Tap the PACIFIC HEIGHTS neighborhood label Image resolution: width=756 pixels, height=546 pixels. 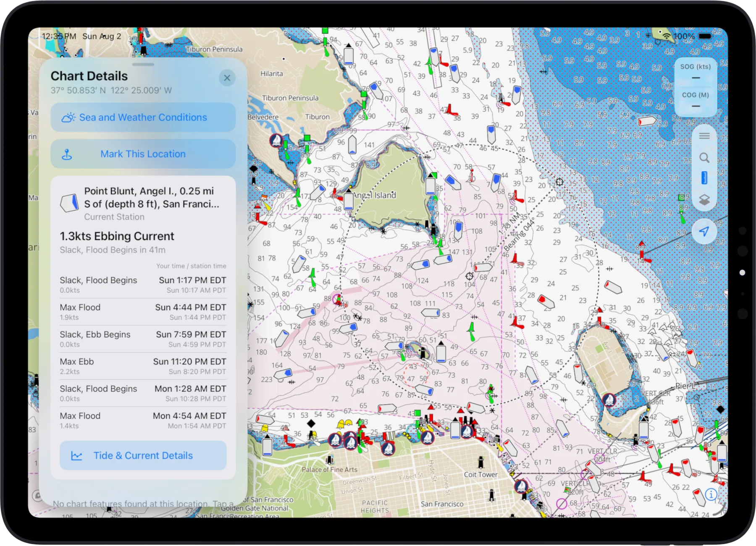pyautogui.click(x=375, y=507)
